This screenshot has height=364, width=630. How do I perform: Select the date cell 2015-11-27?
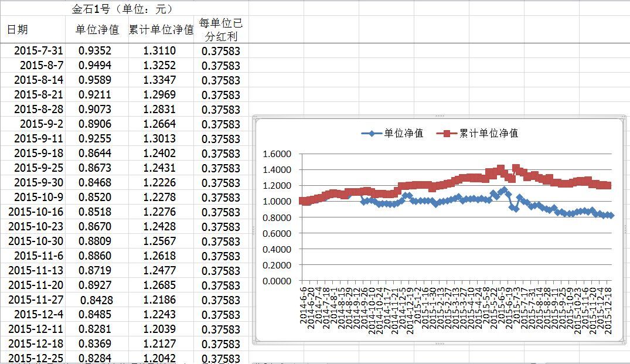35,300
